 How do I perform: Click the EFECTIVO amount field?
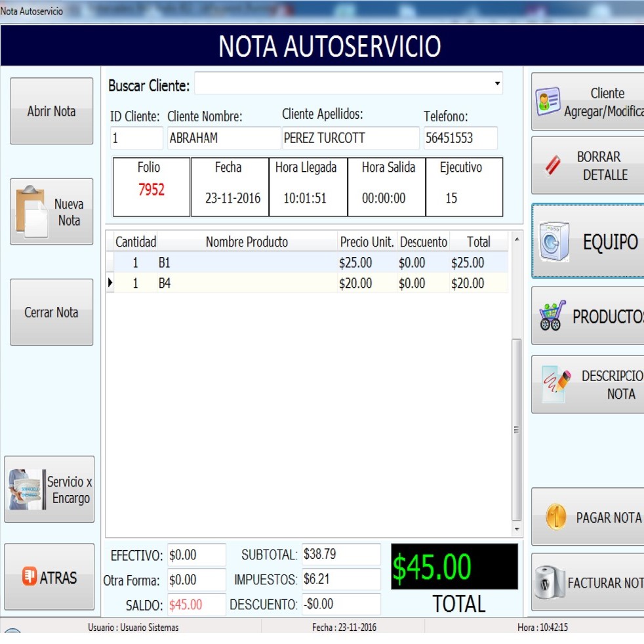click(196, 555)
